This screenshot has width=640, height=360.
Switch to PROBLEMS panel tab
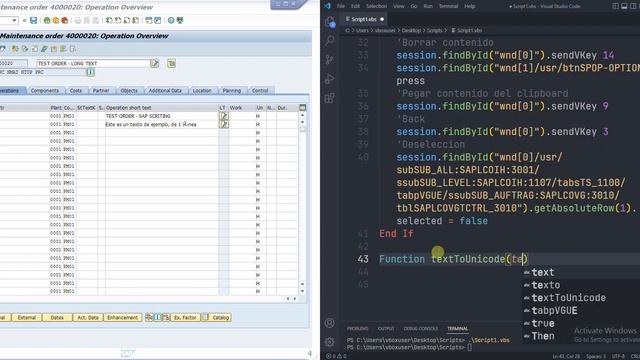pyautogui.click(x=358, y=329)
